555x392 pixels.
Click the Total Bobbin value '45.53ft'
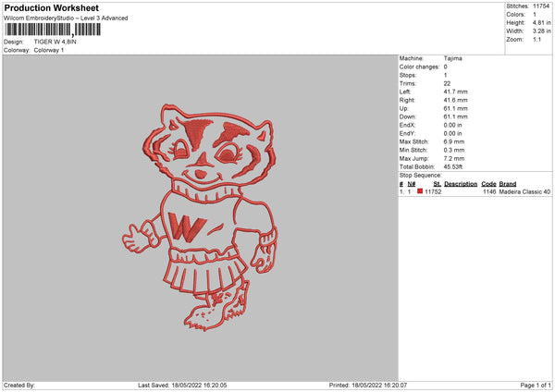pyautogui.click(x=453, y=167)
